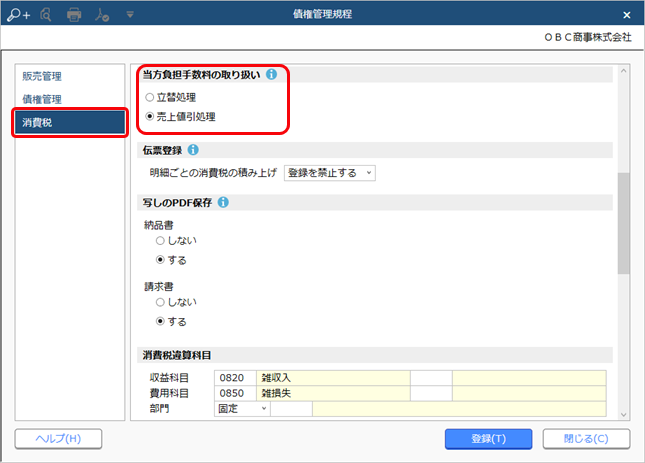Show info icon next to 伝票登録
The image size is (645, 463).
193,150
